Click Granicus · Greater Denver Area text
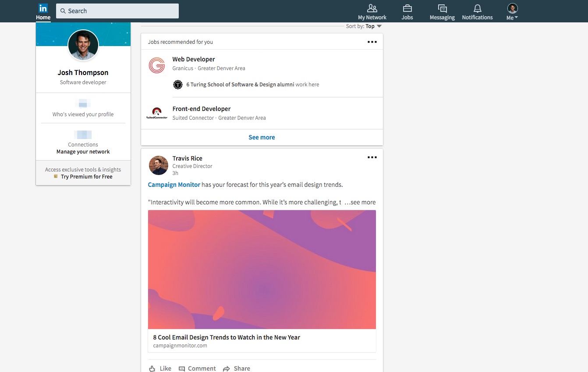The image size is (588, 372). click(x=209, y=68)
